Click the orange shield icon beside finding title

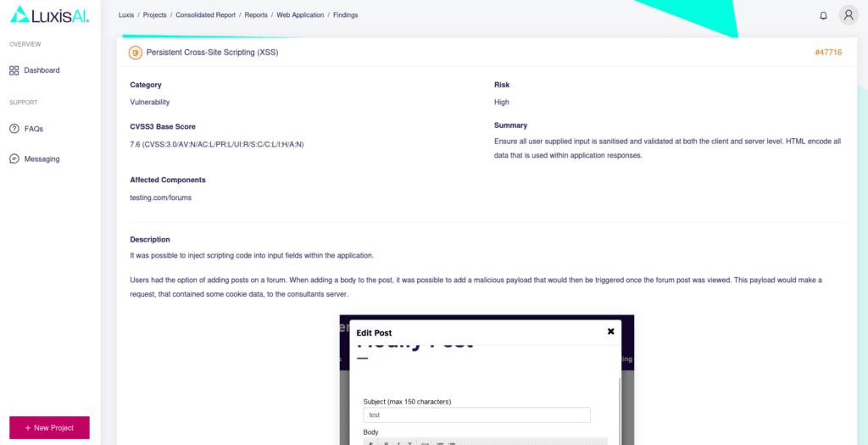pos(135,53)
